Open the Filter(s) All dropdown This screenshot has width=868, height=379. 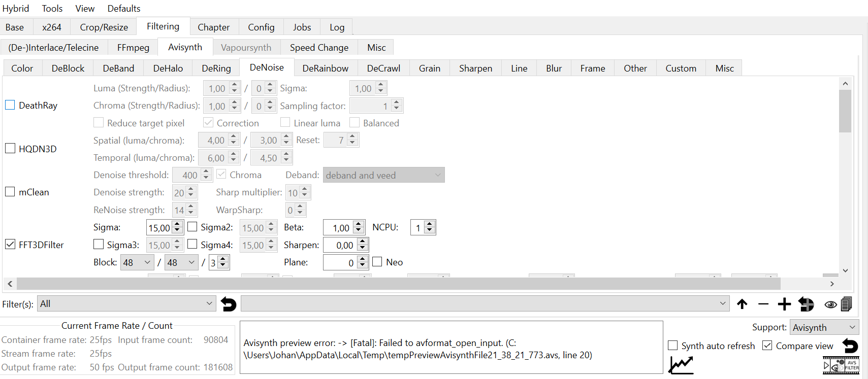[126, 304]
